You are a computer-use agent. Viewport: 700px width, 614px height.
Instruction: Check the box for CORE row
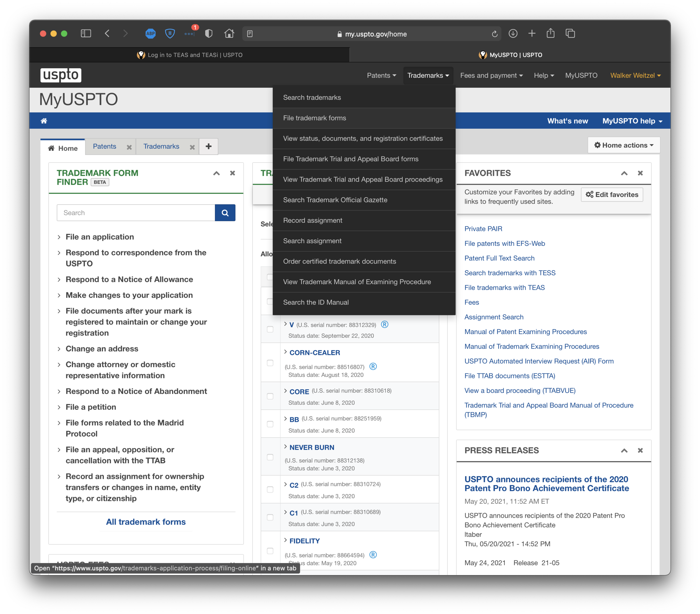[x=270, y=396]
